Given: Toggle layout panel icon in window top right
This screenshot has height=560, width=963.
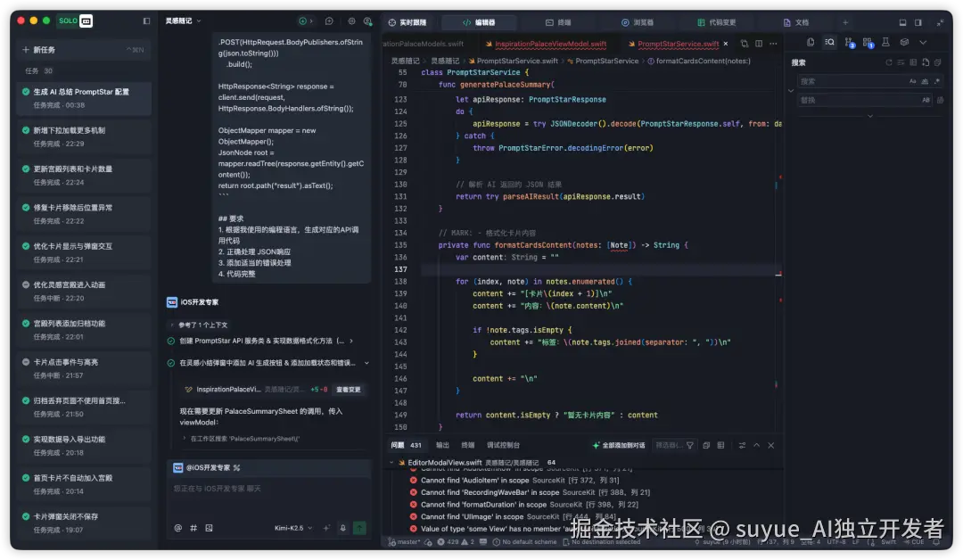Looking at the screenshot, I should tap(902, 22).
